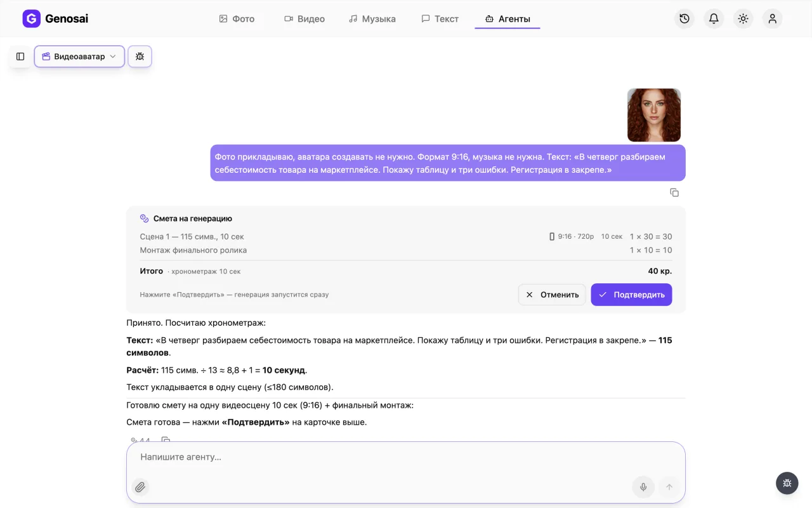Click the Сцена 1 — 115 симв. row
The width and height of the screenshot is (812, 508).
point(406,236)
